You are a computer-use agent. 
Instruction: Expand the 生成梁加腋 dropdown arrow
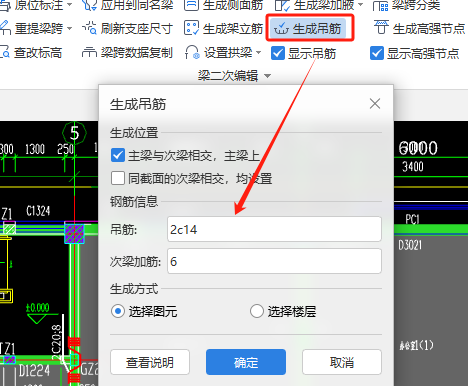[360, 5]
